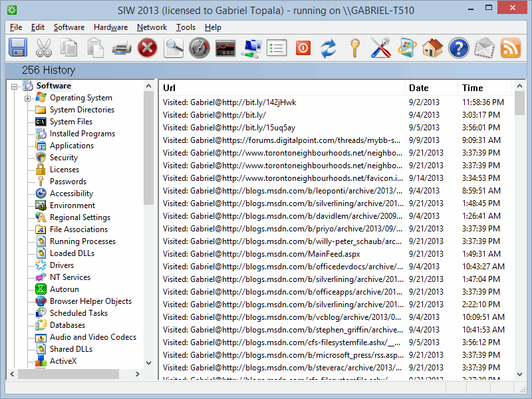Click the magnifying glass search icon
Image resolution: width=532 pixels, height=399 pixels.
[174, 48]
